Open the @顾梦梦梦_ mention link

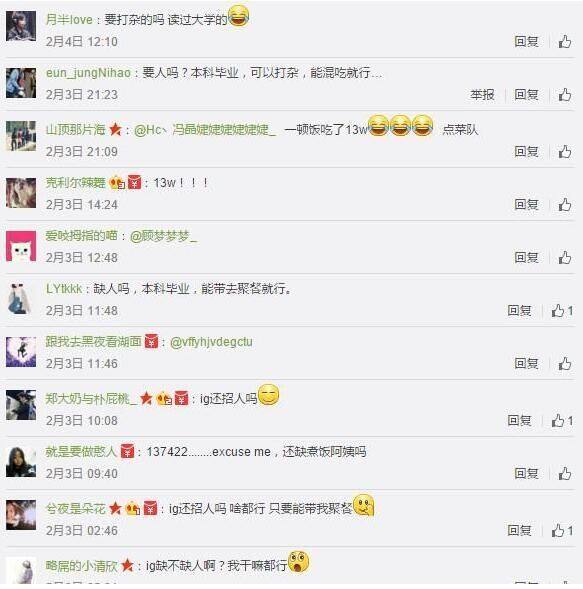point(163,236)
